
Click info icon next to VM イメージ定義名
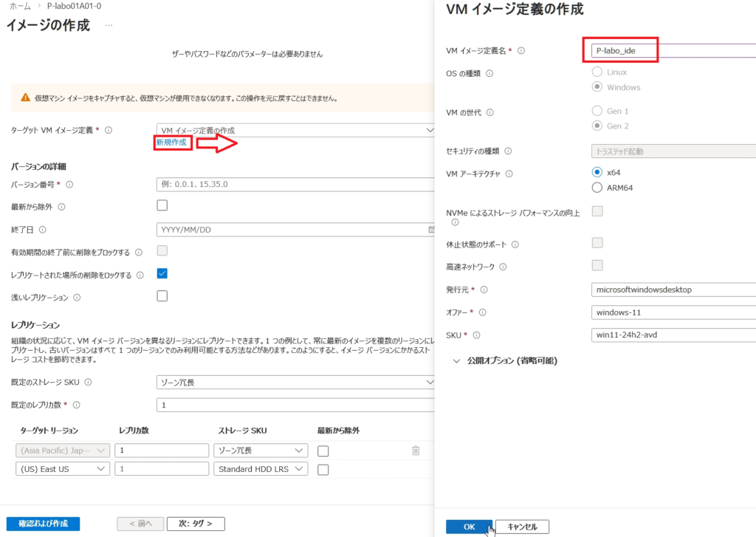coord(521,51)
